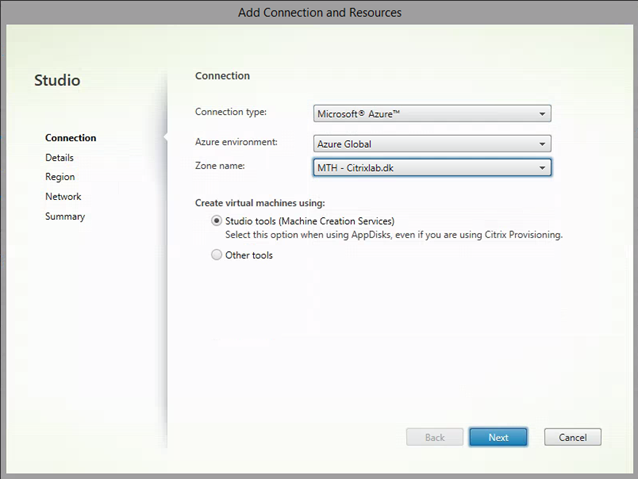The height and width of the screenshot is (479, 638).
Task: Click the disabled Back button
Action: coord(435,437)
